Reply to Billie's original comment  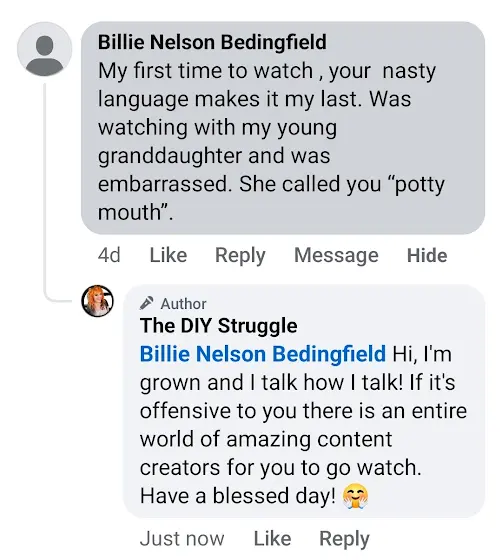point(240,256)
